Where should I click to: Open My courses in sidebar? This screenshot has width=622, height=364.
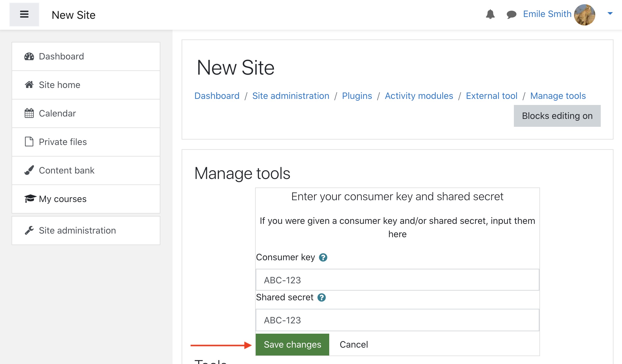[x=63, y=199]
